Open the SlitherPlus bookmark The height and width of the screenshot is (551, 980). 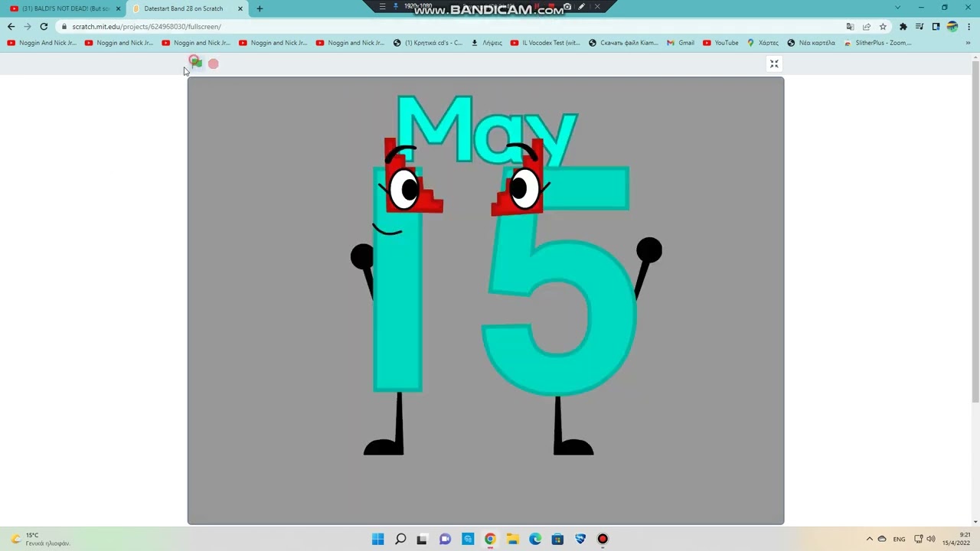pos(877,43)
